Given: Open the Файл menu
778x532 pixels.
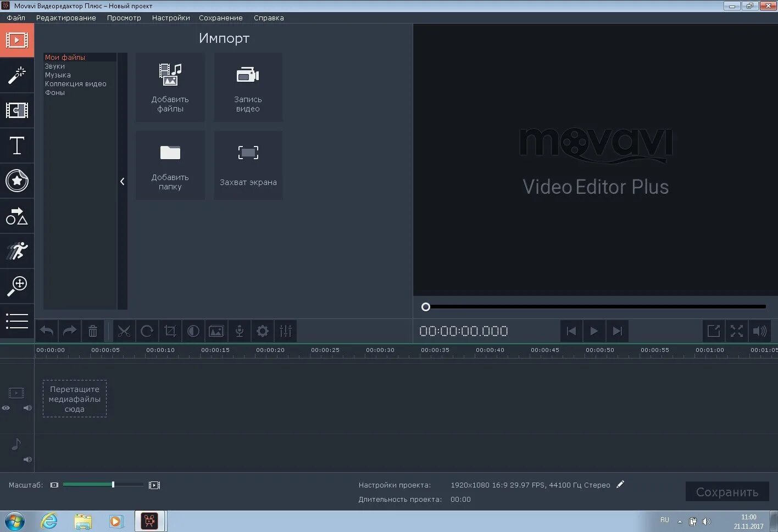Looking at the screenshot, I should pos(16,18).
